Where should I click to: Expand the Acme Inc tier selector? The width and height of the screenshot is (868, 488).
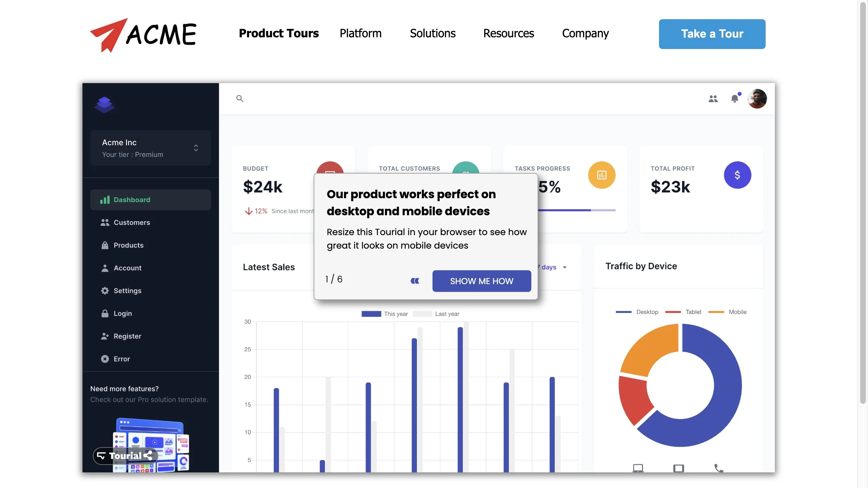pos(151,148)
